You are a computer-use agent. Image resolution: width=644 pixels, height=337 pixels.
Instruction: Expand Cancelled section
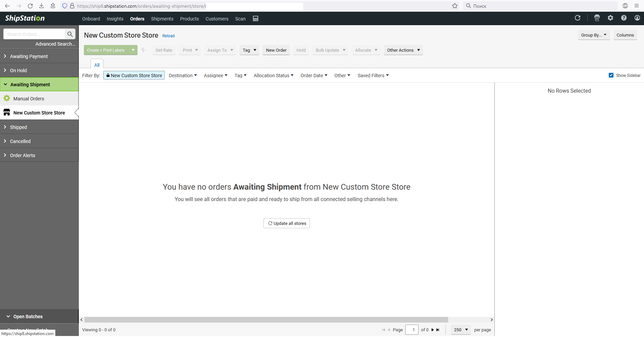[39, 141]
